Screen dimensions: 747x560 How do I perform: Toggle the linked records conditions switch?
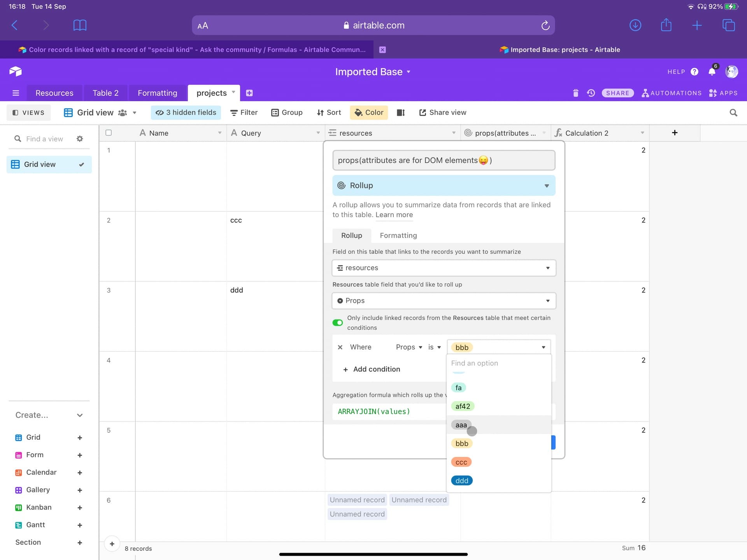[x=338, y=323]
